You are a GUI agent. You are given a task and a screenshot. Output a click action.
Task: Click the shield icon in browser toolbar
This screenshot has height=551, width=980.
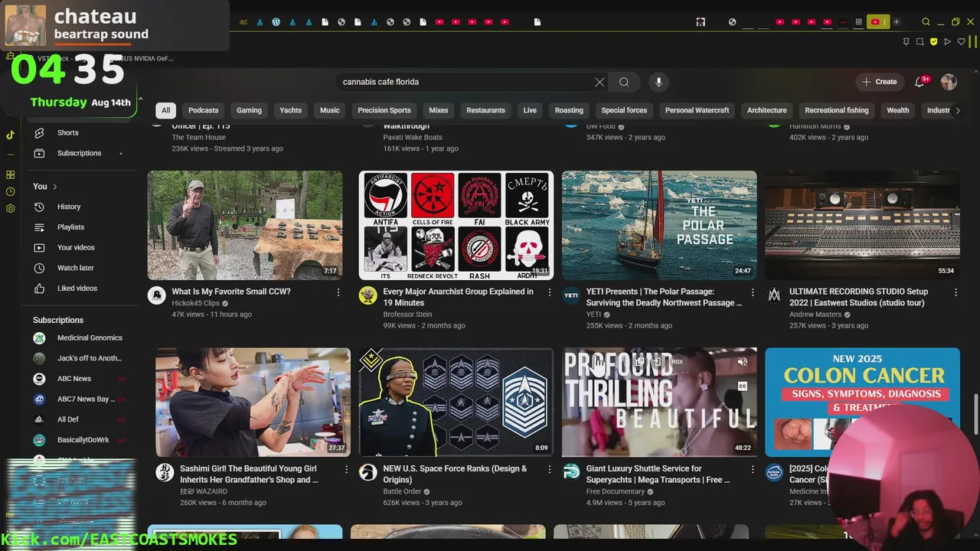pos(934,41)
